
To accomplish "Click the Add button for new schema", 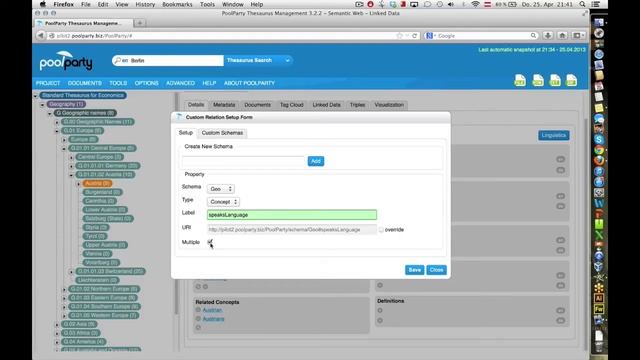I will coord(316,161).
